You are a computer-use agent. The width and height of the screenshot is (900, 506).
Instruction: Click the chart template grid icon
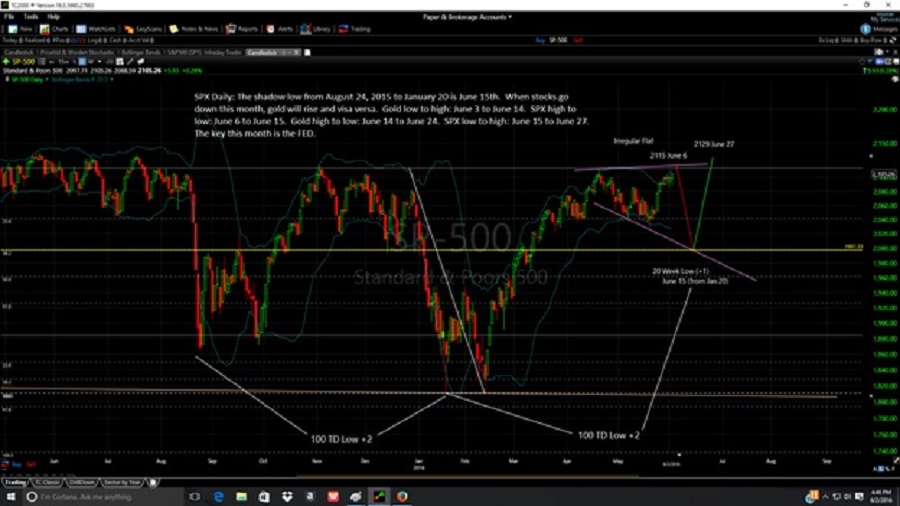[119, 61]
